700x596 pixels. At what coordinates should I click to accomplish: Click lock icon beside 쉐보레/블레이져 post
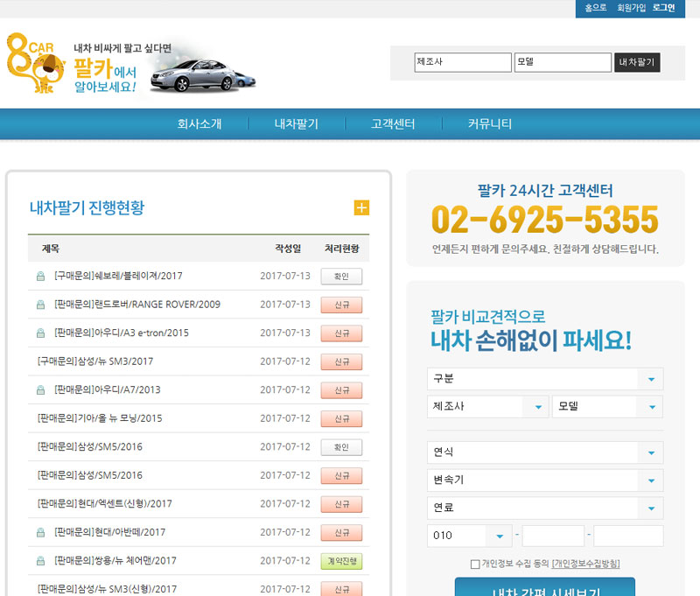click(40, 277)
